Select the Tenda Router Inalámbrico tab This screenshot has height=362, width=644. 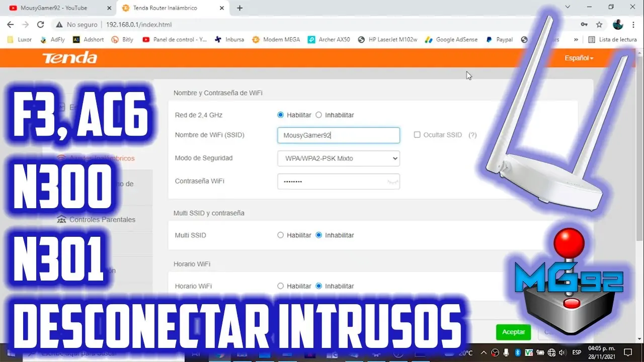[174, 8]
